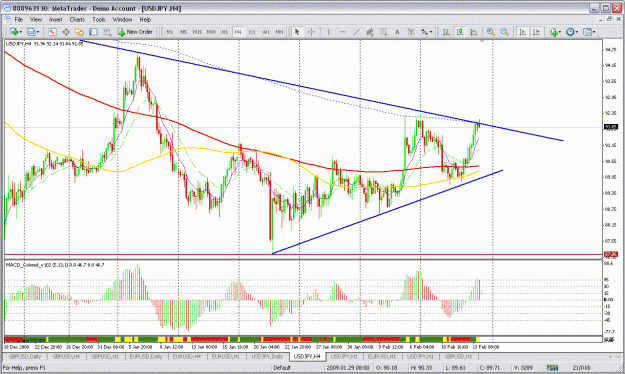Switch to M1 timeframe
Screen dimensions: 625x374
(x=170, y=32)
